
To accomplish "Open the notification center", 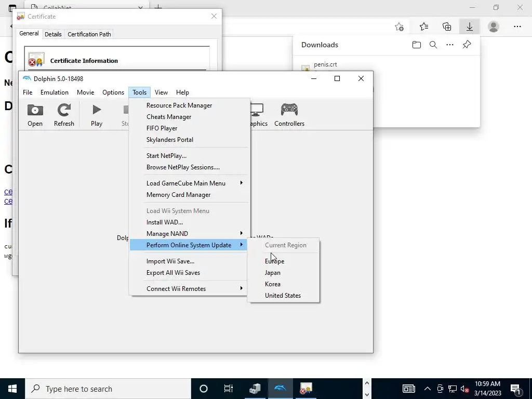I will click(x=516, y=389).
